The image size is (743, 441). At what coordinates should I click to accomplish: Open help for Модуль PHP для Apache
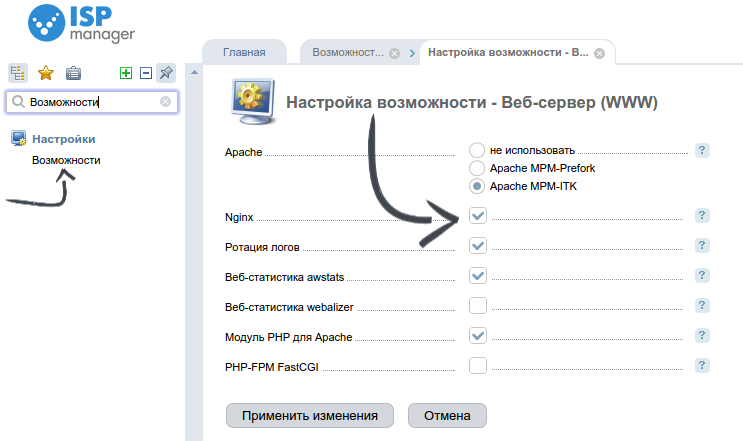702,335
